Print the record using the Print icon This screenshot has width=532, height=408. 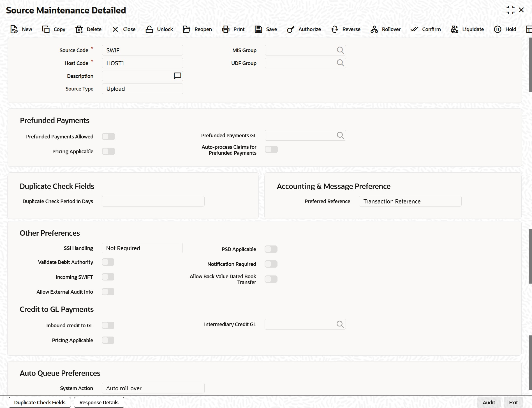click(226, 29)
